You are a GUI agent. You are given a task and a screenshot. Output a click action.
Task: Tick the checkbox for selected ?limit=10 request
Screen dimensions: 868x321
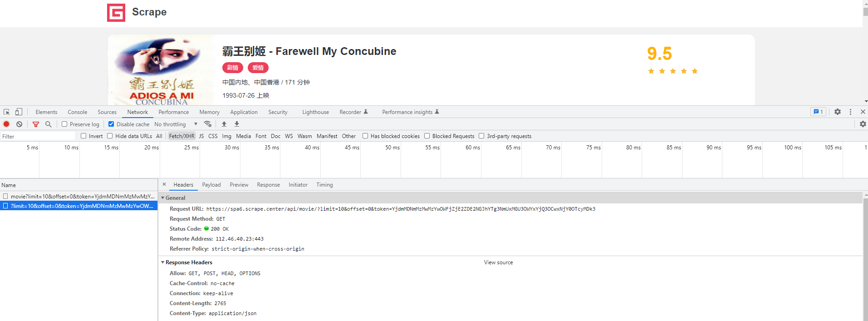pos(5,206)
